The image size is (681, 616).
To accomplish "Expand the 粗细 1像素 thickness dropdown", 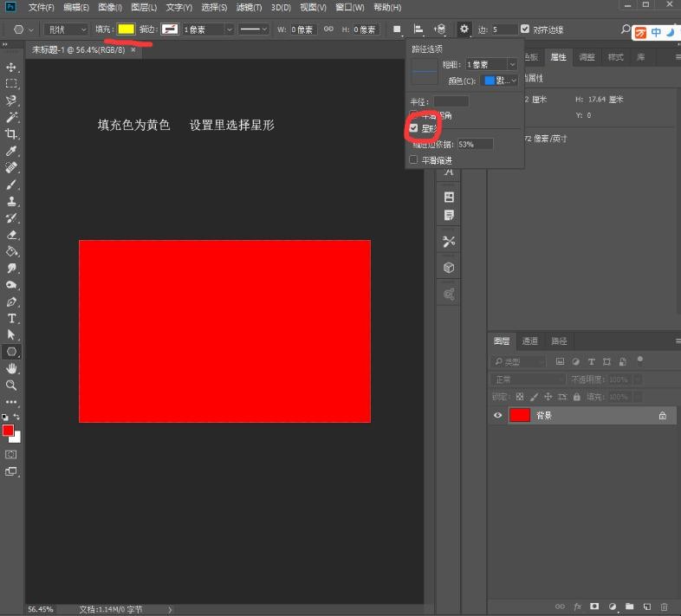I will (491, 64).
